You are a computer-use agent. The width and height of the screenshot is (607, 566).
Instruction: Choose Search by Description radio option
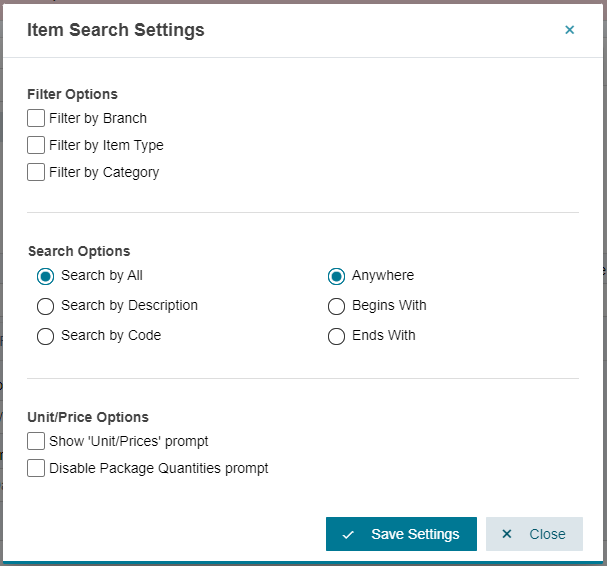(45, 306)
